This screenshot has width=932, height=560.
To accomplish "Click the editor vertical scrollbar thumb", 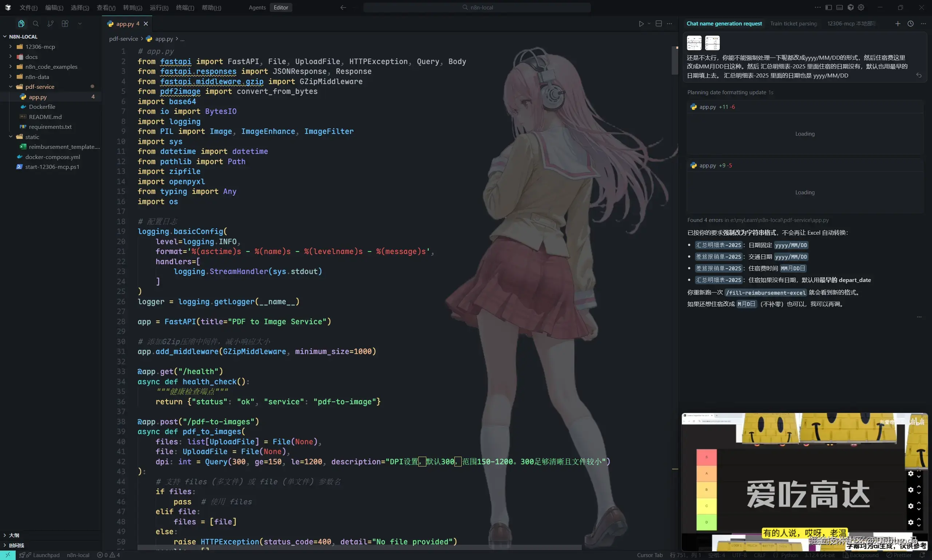I will (675, 60).
